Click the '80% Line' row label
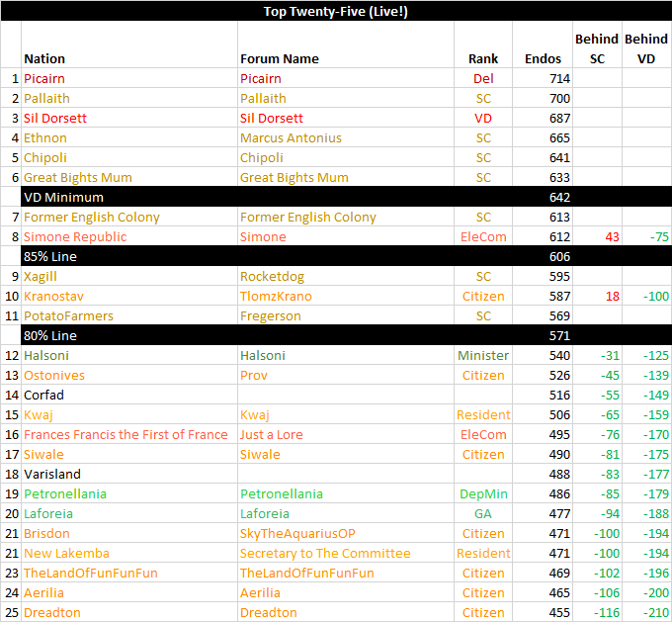 [50, 335]
